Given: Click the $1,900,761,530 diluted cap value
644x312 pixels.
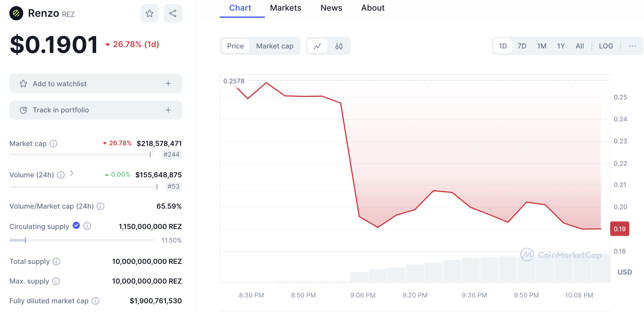Looking at the screenshot, I should point(156,301).
